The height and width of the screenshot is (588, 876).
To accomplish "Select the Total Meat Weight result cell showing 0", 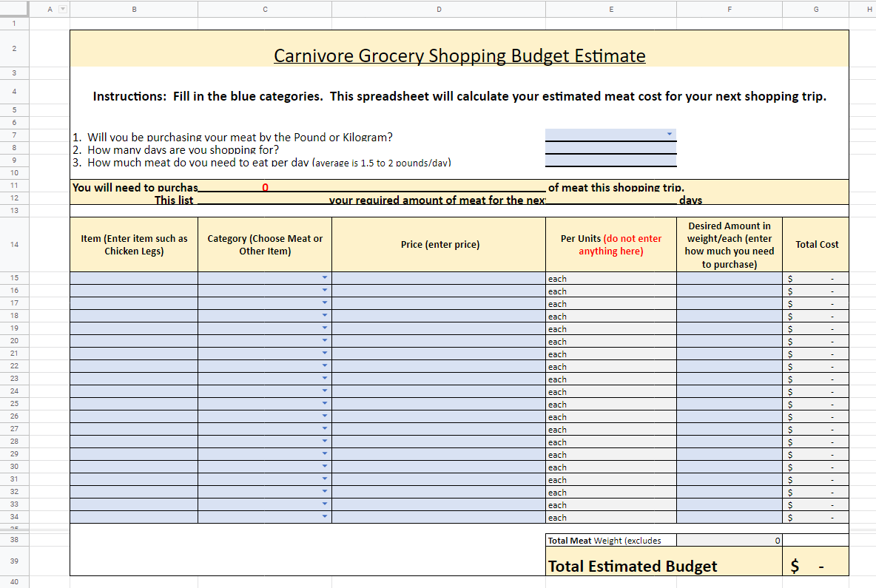I will coord(730,540).
